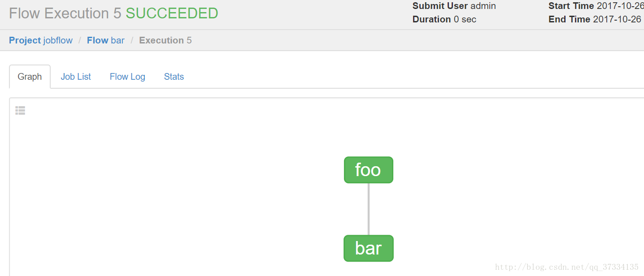This screenshot has width=644, height=276.
Task: Click the admin username value
Action: pyautogui.click(x=483, y=6)
